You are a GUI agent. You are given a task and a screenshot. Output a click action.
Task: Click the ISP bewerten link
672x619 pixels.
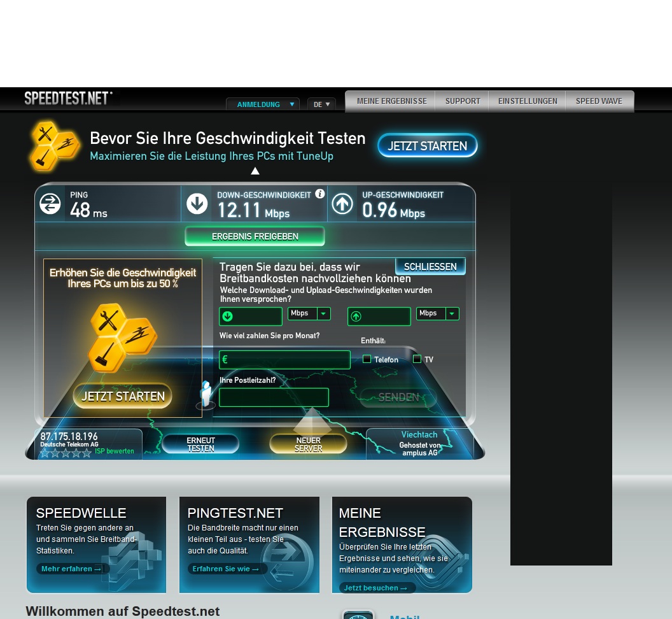[x=114, y=451]
